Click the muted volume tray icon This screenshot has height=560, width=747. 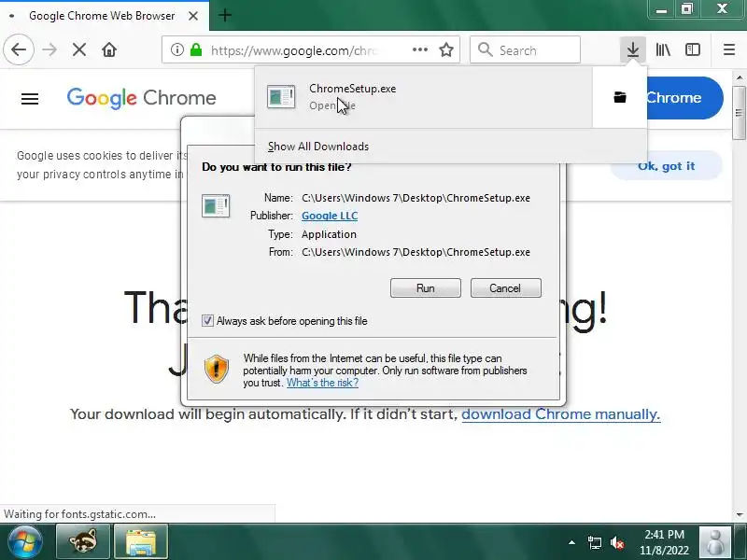point(617,542)
